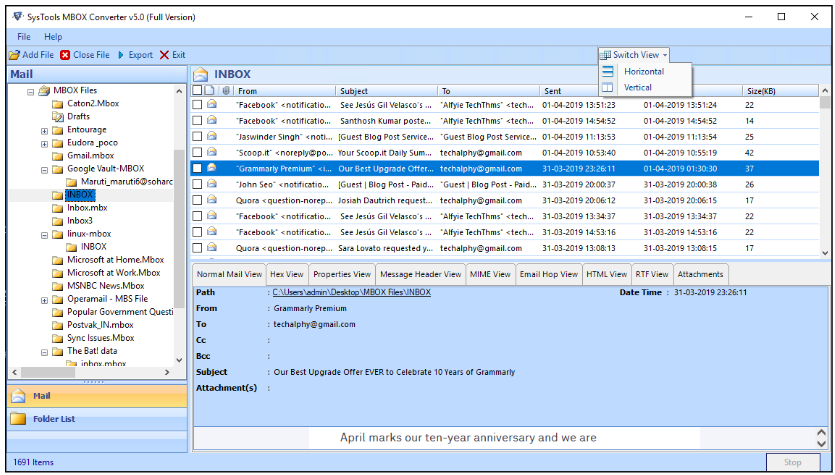Toggle select-all checkbox in list header
835x475 pixels.
pyautogui.click(x=197, y=91)
